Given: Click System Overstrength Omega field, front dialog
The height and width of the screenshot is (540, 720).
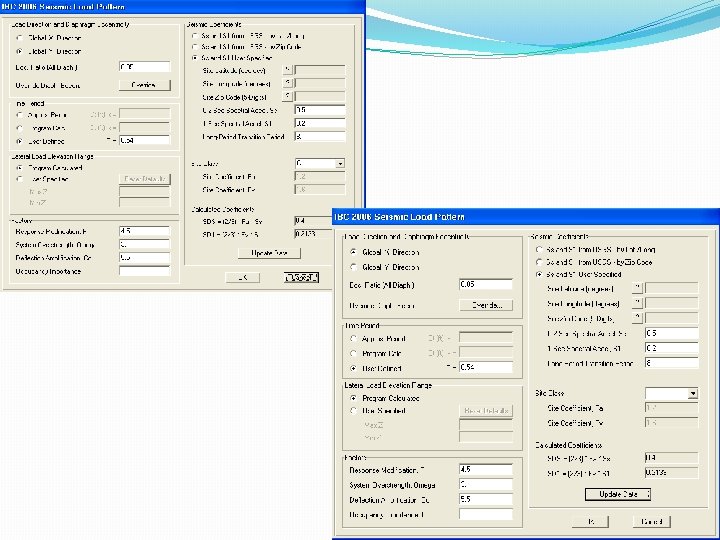Looking at the screenshot, I should 486,484.
